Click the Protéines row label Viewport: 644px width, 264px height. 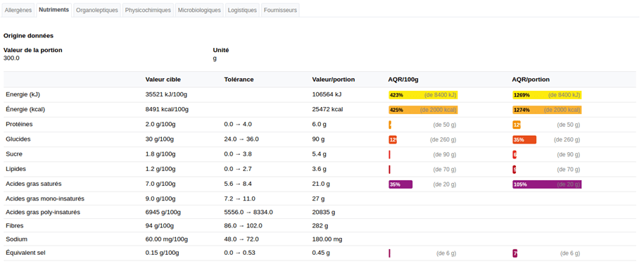[19, 124]
